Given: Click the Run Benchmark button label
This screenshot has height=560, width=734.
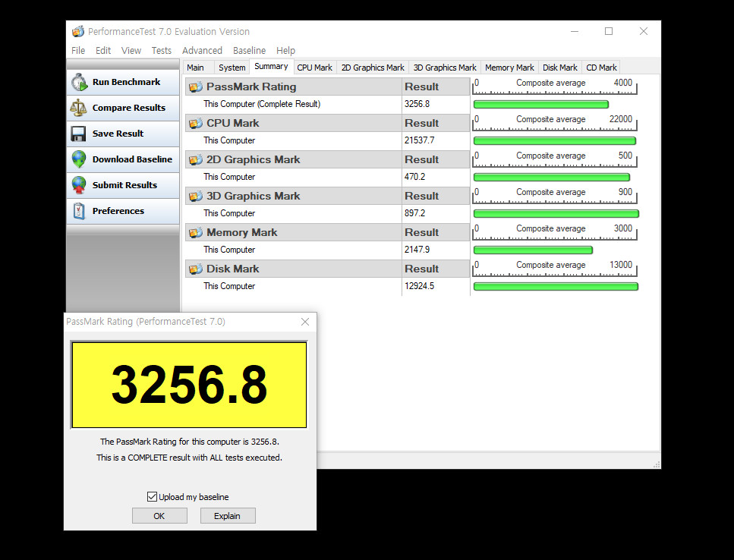Looking at the screenshot, I should click(127, 82).
